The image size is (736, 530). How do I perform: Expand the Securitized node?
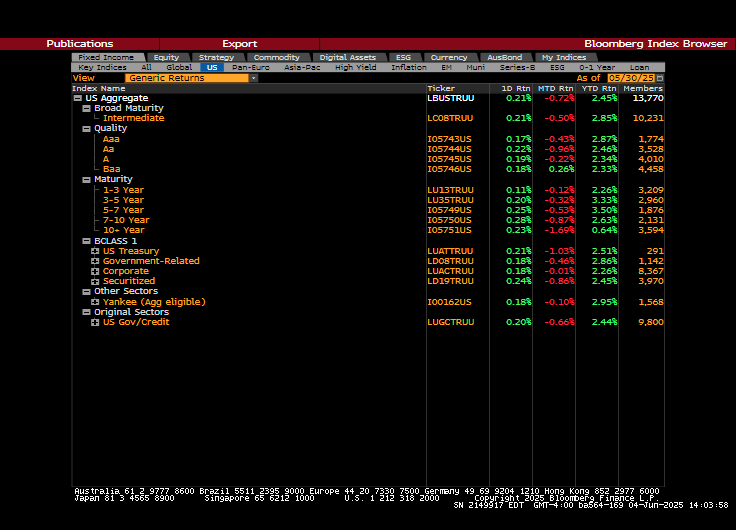point(95,281)
